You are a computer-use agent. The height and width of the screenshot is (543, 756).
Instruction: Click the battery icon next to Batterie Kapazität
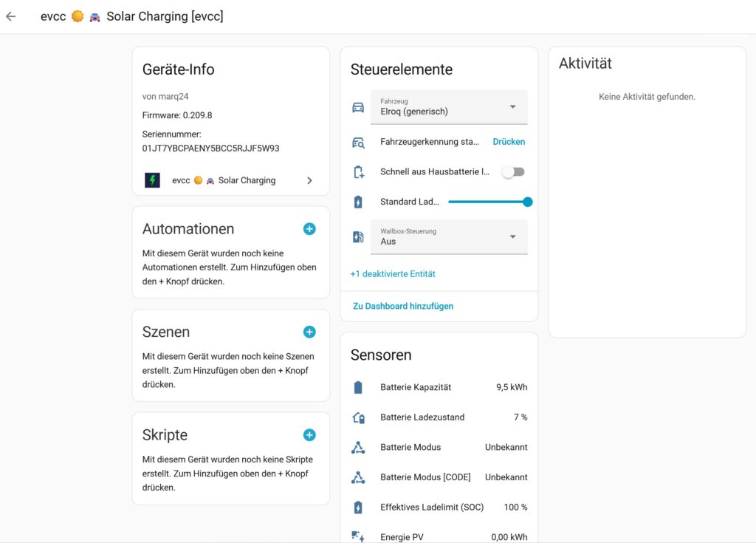click(358, 386)
